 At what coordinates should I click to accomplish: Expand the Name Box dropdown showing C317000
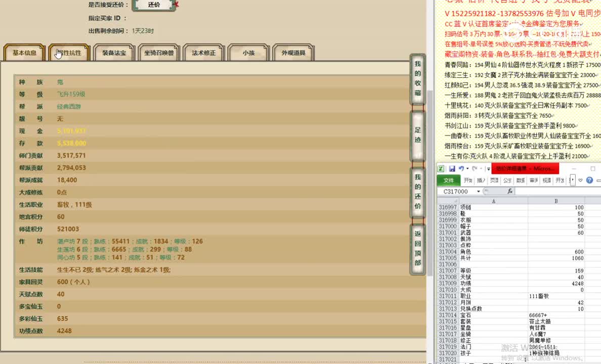[478, 191]
